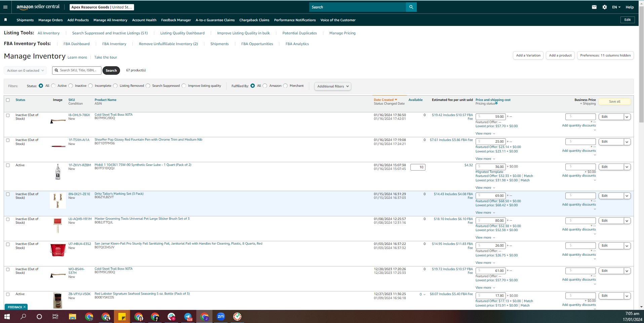Close the Feedback tab with its X
Screen dimensions: 644x323
click(25, 307)
